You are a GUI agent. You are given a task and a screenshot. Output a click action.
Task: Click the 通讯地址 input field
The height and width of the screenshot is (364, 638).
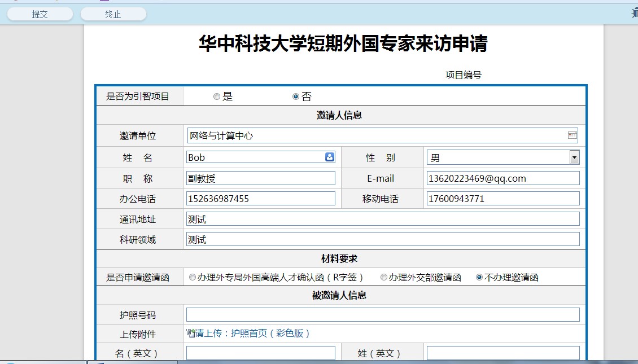(x=383, y=219)
